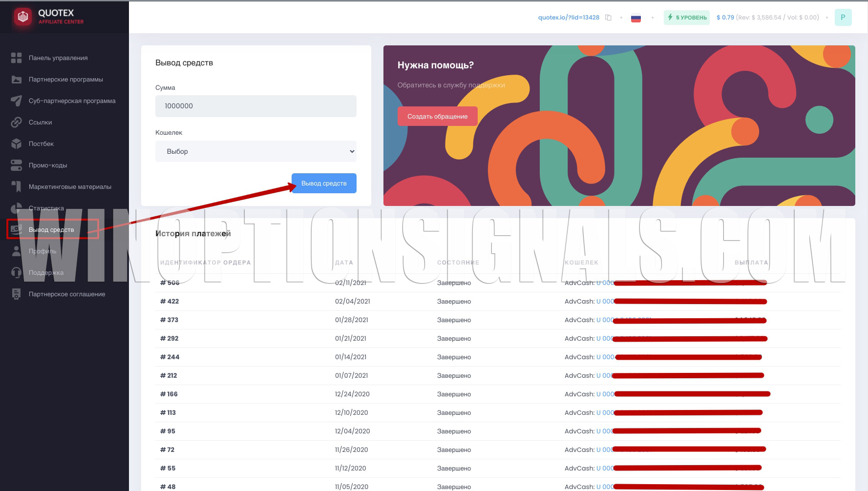
Task: Select the Суб-партнерская программа rocket icon
Action: (16, 101)
